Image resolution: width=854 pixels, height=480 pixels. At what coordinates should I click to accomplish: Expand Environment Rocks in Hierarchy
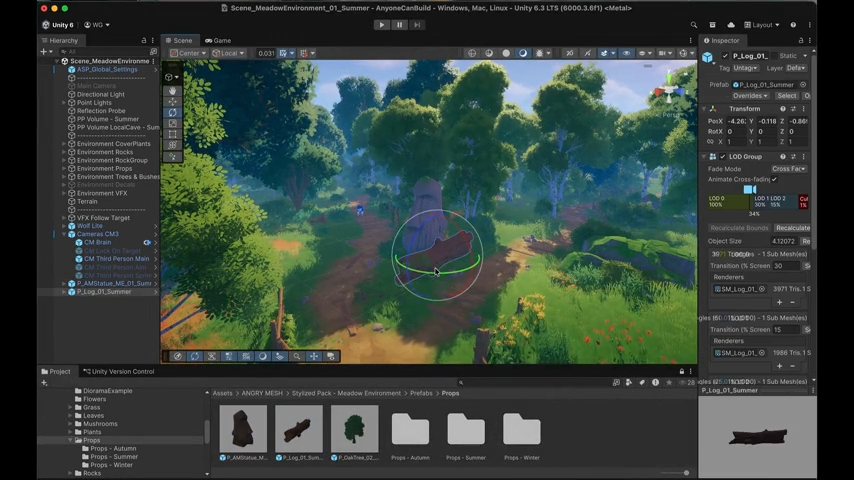click(64, 152)
